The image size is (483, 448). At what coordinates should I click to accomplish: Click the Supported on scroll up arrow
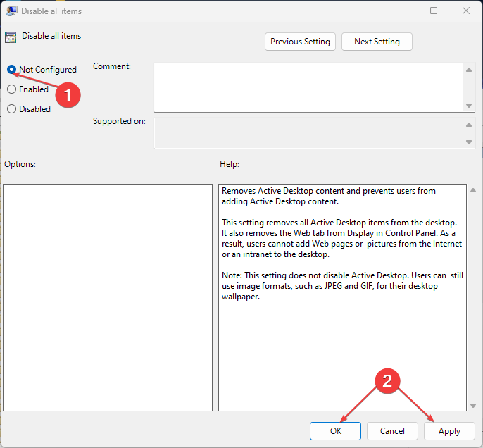[469, 125]
